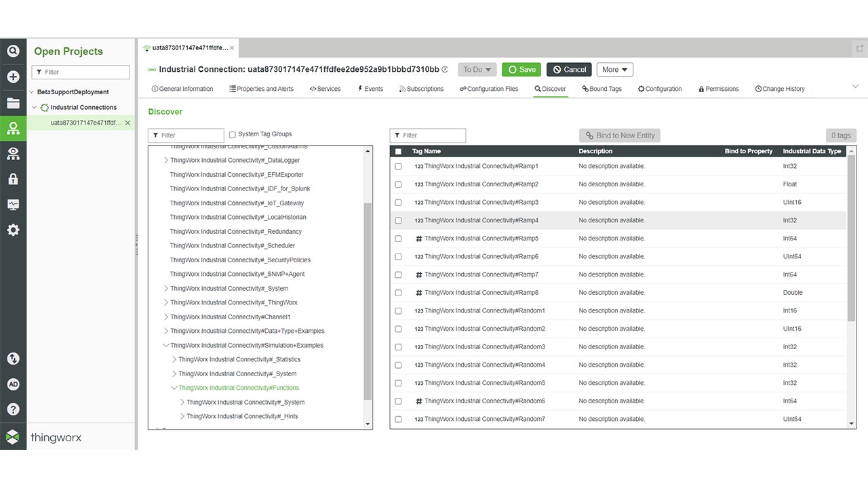Open the eye Visibility icon in sidebar

click(x=13, y=153)
